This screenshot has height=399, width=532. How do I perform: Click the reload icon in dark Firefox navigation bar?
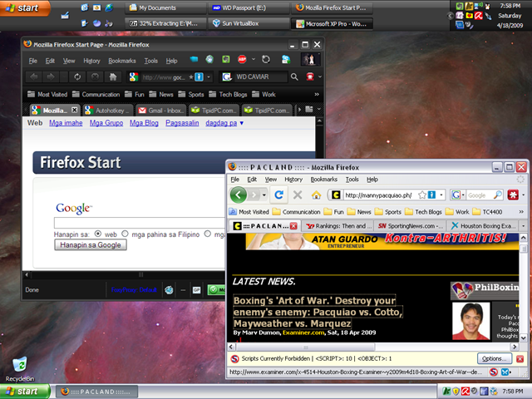click(x=77, y=77)
